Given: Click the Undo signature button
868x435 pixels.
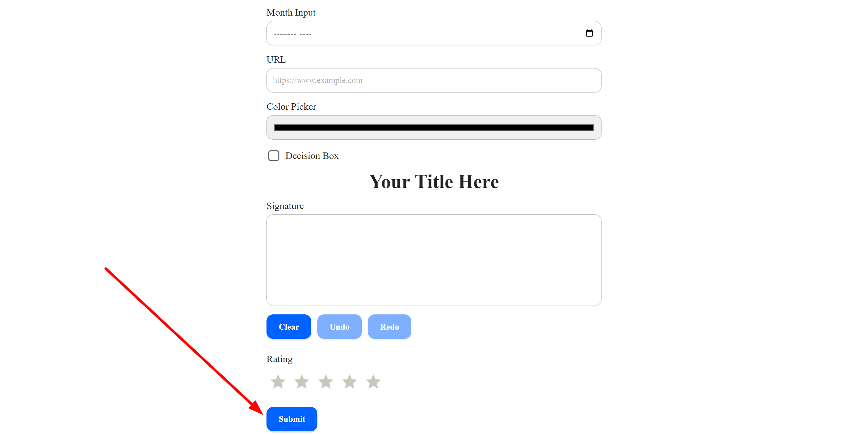Looking at the screenshot, I should (x=339, y=326).
